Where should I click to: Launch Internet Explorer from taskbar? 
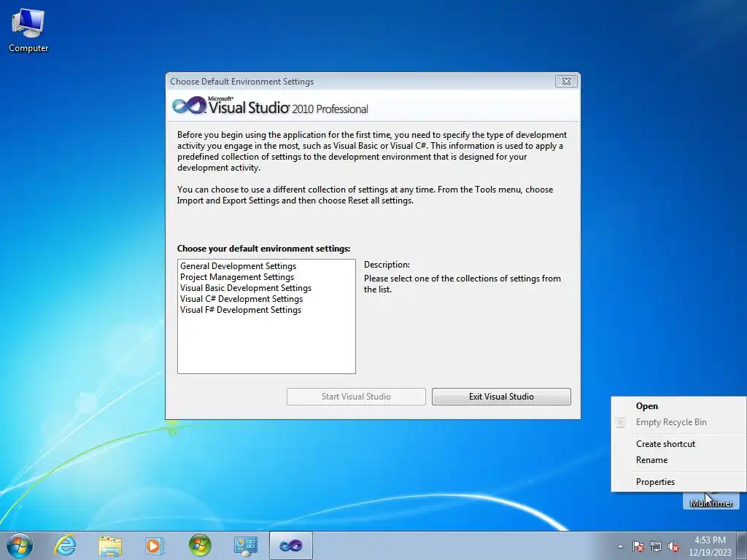(x=65, y=545)
